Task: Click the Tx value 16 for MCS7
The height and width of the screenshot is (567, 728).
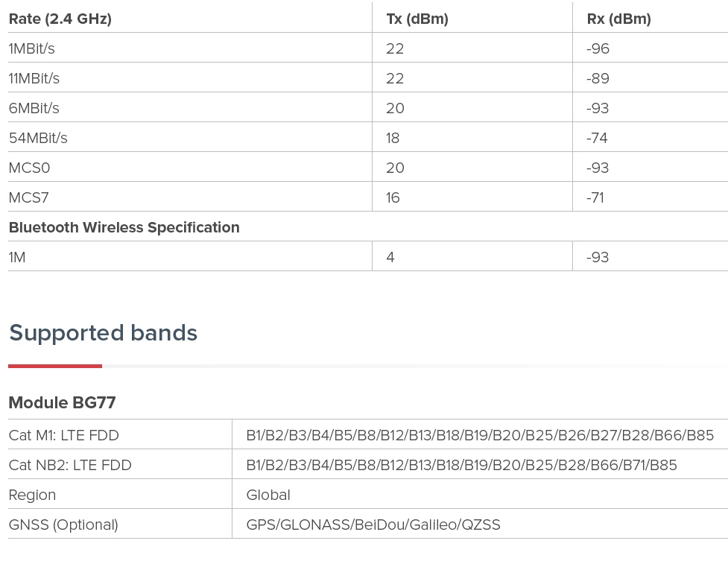Action: coord(393,198)
